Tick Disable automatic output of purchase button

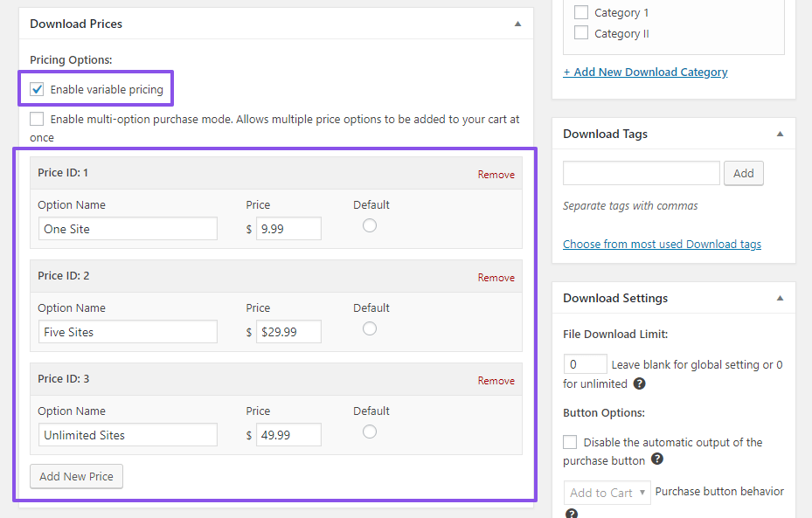pyautogui.click(x=570, y=442)
